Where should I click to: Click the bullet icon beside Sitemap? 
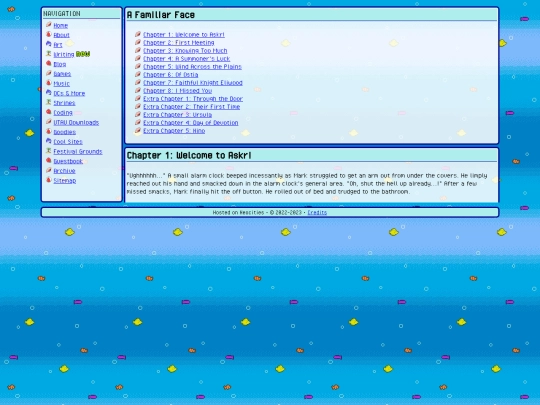[49, 180]
